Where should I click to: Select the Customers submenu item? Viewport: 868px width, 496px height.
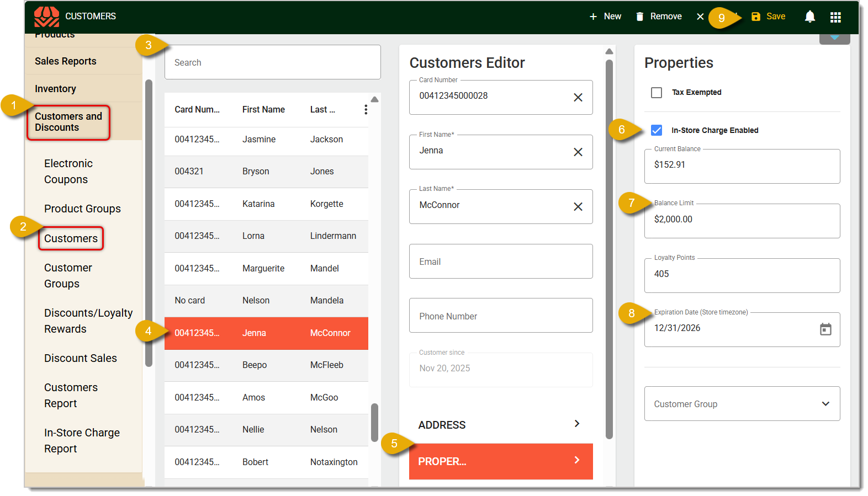click(x=71, y=238)
